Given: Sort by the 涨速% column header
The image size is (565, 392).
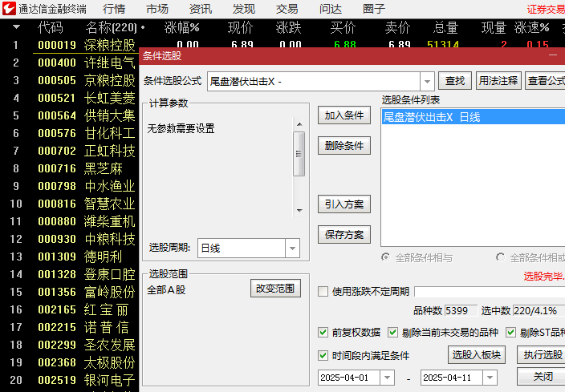Looking at the screenshot, I should coord(532,27).
